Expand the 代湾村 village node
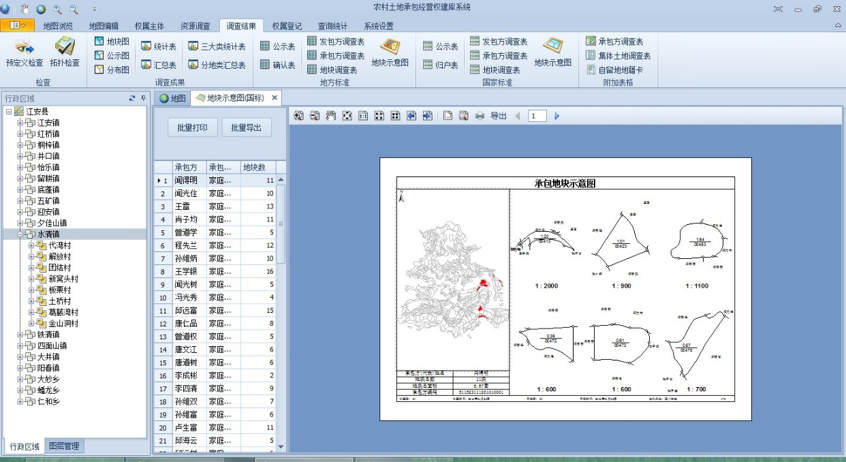The width and height of the screenshot is (846, 462). point(30,245)
